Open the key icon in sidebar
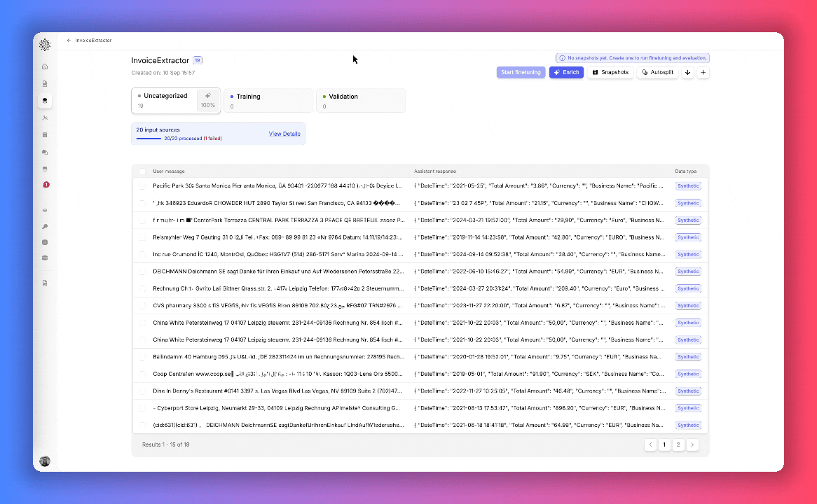Image resolution: width=817 pixels, height=504 pixels. pyautogui.click(x=45, y=227)
